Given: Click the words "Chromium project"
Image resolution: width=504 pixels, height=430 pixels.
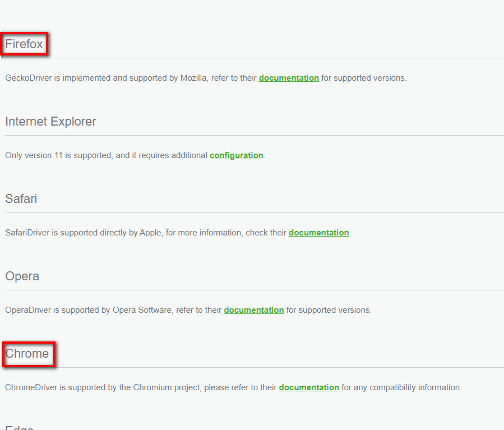Looking at the screenshot, I should (x=166, y=387).
